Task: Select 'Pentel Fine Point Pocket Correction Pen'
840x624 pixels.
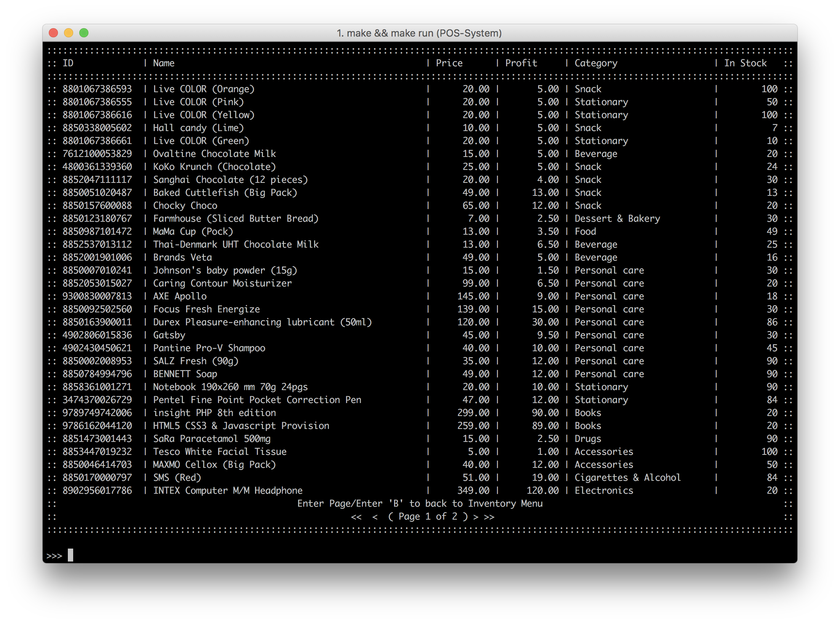Action: [257, 400]
